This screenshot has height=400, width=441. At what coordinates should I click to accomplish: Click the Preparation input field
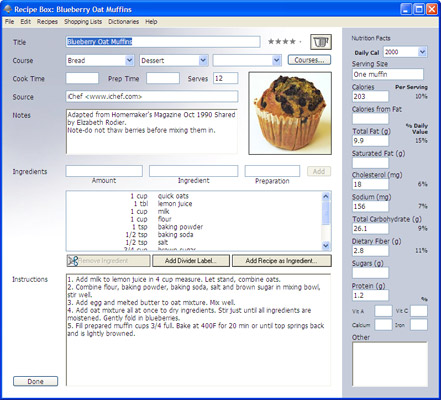pyautogui.click(x=272, y=171)
